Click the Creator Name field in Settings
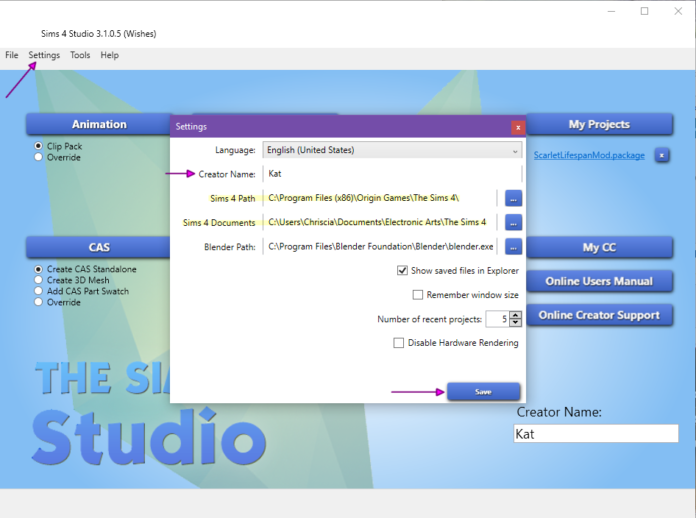The height and width of the screenshot is (518, 696). 390,174
